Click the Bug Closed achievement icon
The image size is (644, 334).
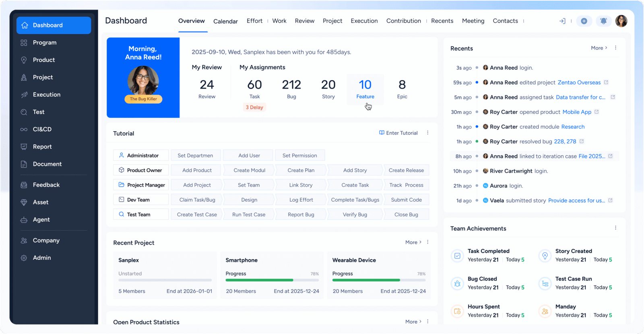(457, 283)
